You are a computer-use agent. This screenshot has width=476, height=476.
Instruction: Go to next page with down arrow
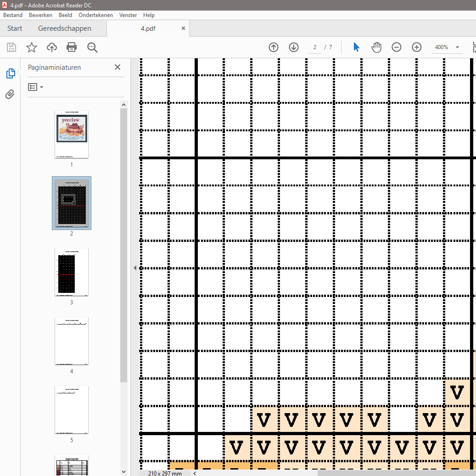294,47
